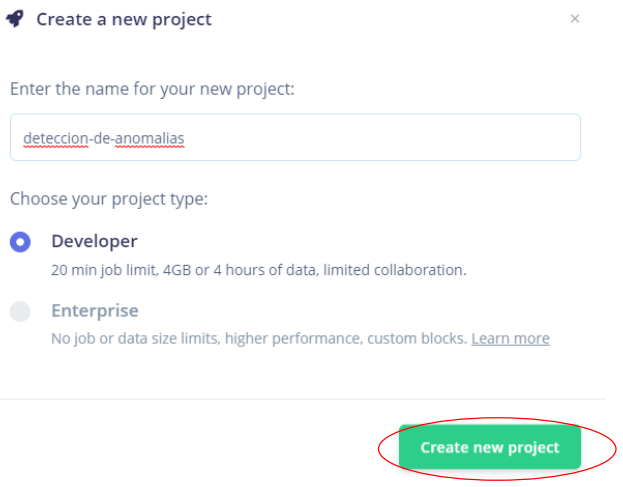Click the rocket icon in dialog header

tap(15, 20)
